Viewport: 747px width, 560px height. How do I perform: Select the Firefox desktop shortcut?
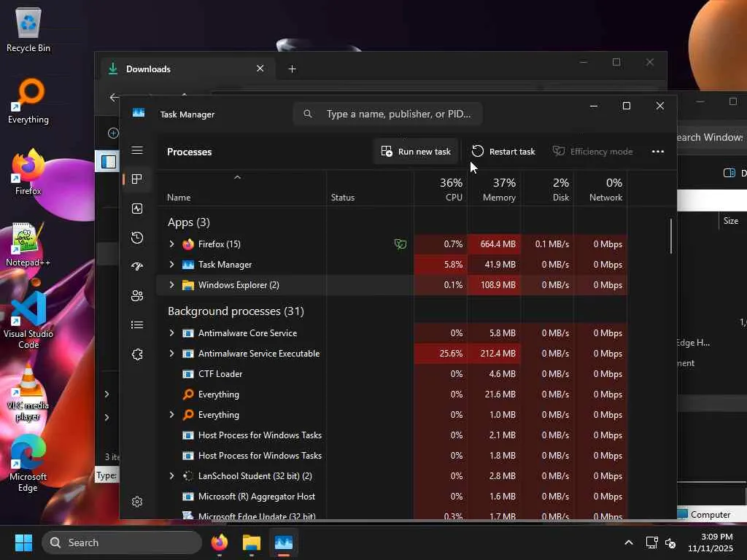tap(28, 172)
